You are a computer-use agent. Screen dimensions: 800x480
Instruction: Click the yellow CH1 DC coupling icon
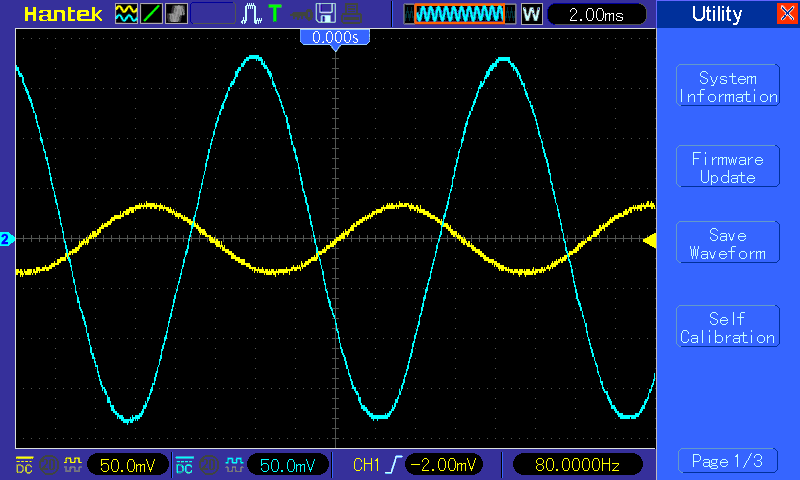24,465
